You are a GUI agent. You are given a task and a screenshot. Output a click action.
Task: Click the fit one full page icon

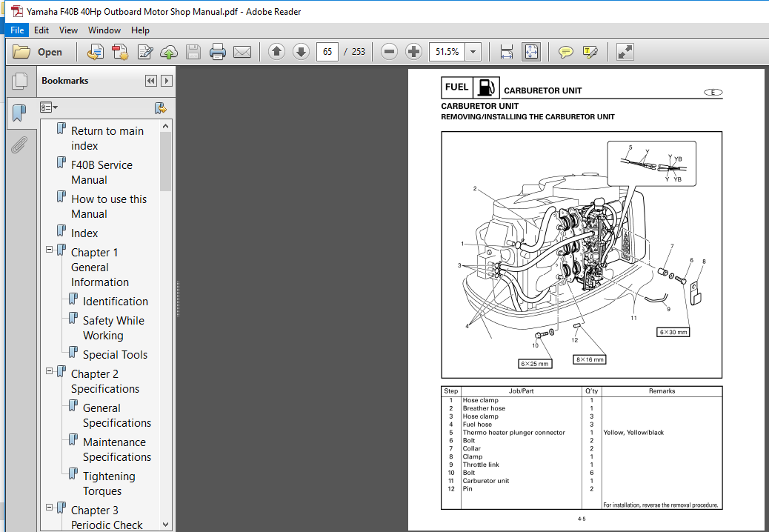pos(531,51)
